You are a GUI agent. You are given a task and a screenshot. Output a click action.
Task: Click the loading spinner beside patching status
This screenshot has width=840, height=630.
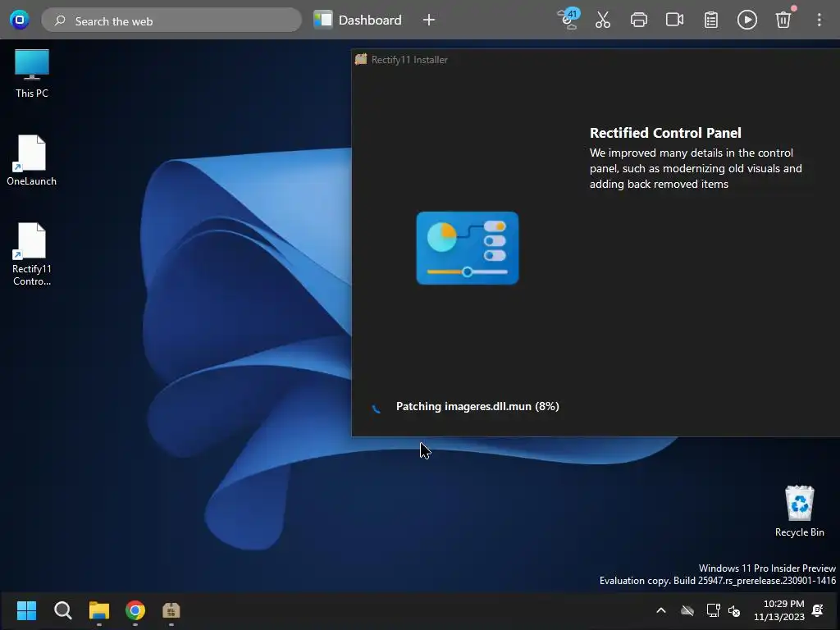coord(377,409)
